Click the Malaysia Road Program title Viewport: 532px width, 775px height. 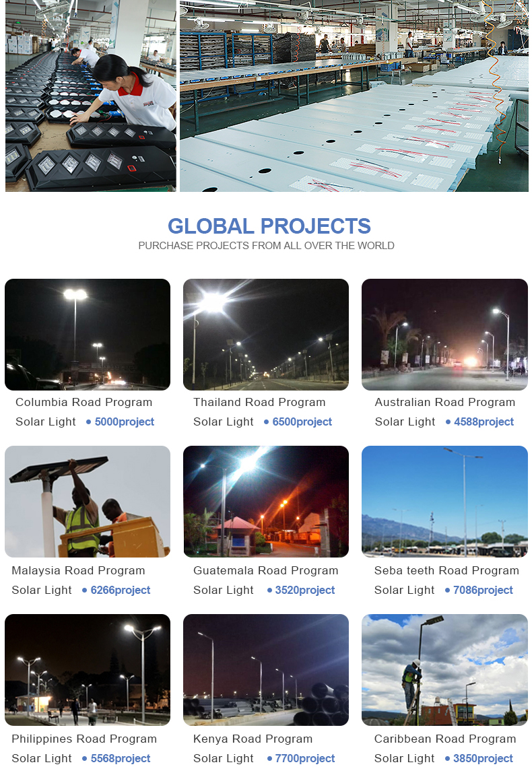click(79, 570)
